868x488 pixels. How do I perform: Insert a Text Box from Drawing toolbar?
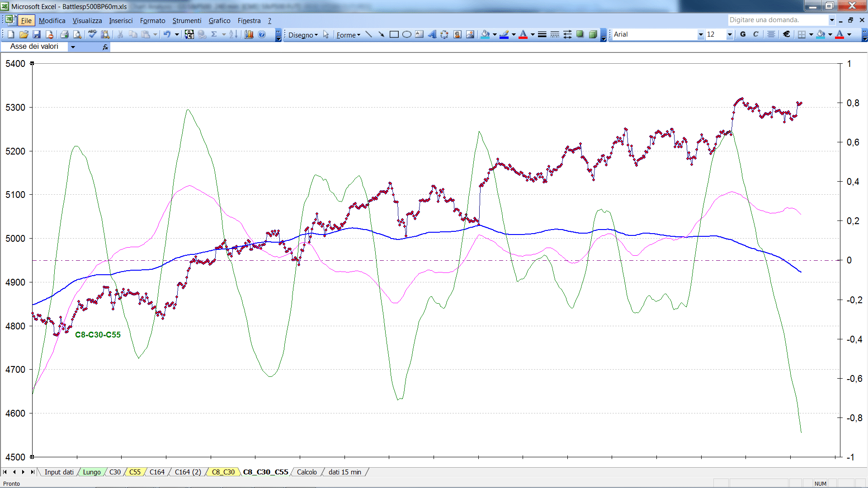coord(419,34)
